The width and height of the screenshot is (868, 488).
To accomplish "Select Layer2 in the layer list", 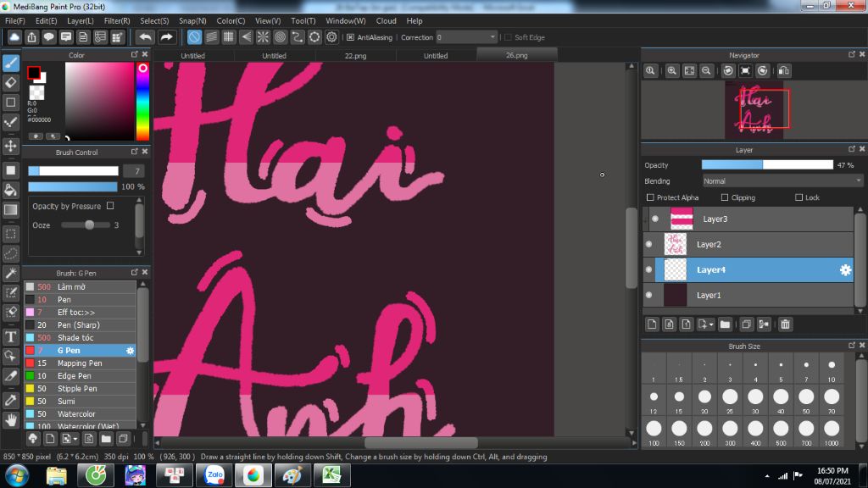I will click(748, 244).
